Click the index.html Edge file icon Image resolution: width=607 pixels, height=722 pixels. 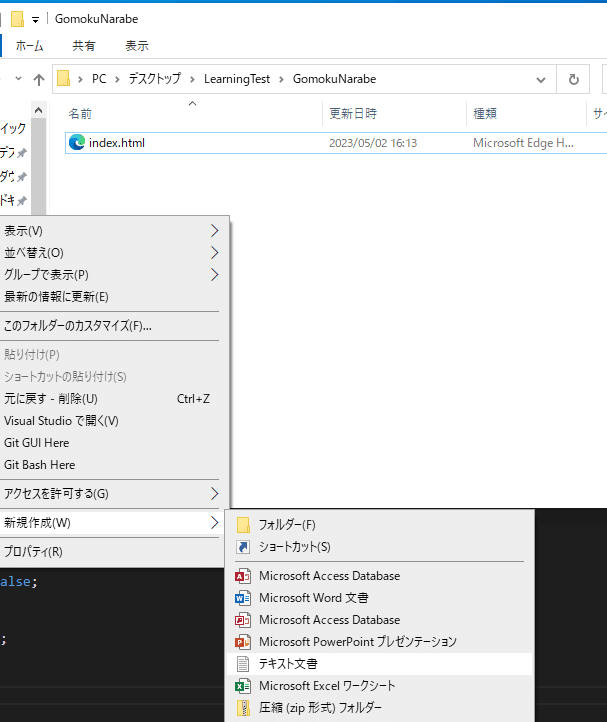click(77, 142)
